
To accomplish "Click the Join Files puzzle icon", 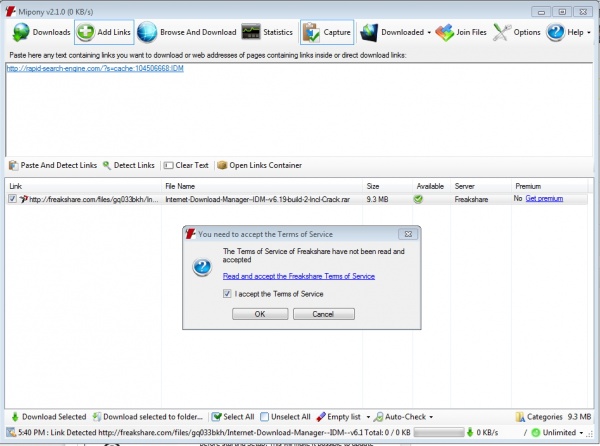I will (x=445, y=33).
